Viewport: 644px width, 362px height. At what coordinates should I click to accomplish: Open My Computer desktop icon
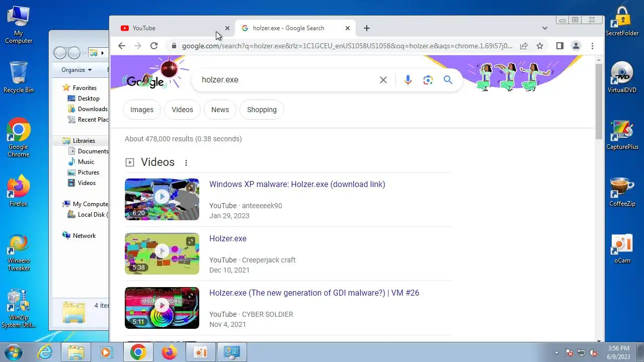pos(19,25)
